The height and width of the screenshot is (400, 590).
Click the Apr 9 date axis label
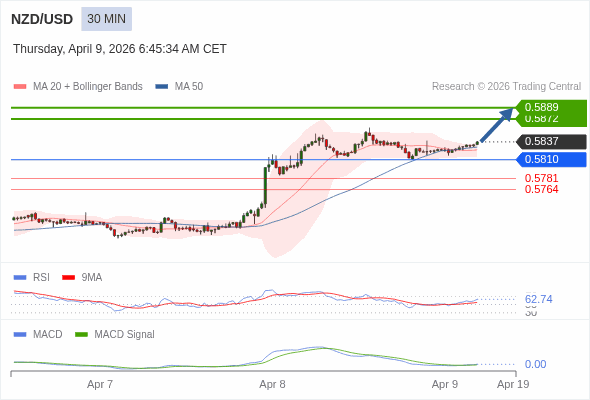[445, 385]
